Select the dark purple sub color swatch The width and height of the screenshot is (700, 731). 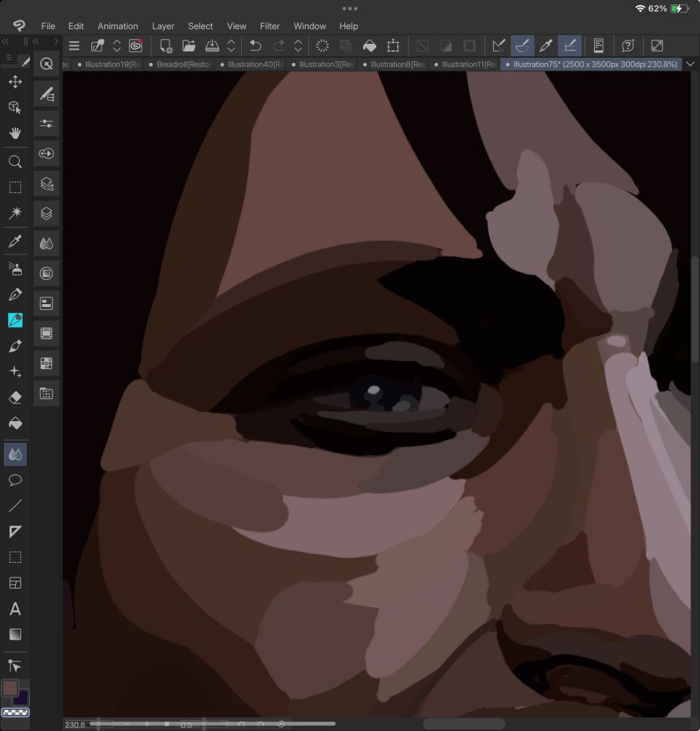20,698
